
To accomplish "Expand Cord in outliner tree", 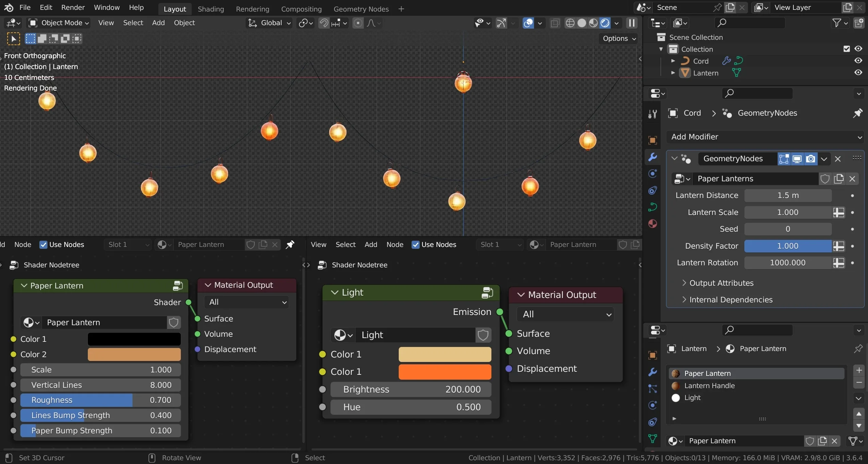I will coord(673,61).
